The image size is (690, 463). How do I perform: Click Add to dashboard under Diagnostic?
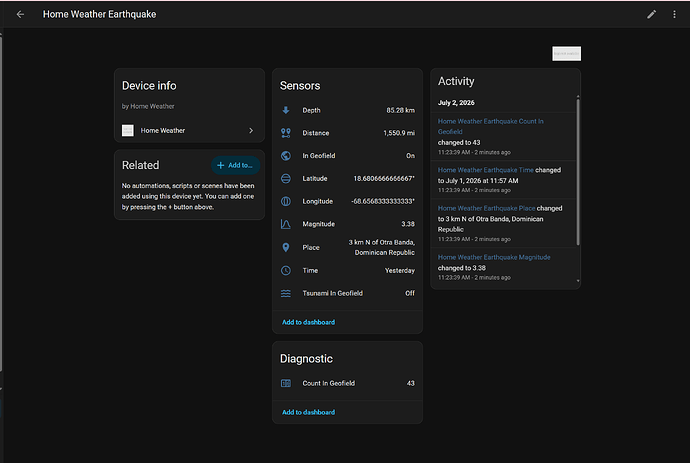[x=308, y=412]
